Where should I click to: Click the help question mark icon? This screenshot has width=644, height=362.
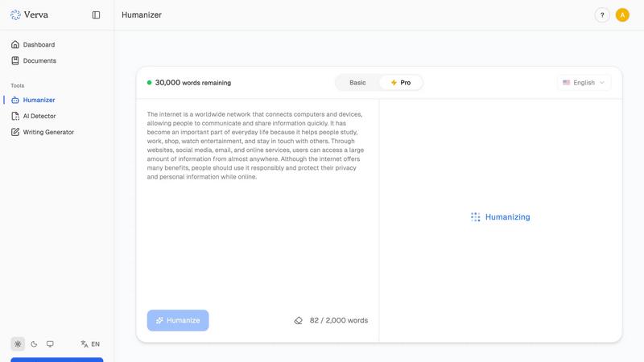602,15
